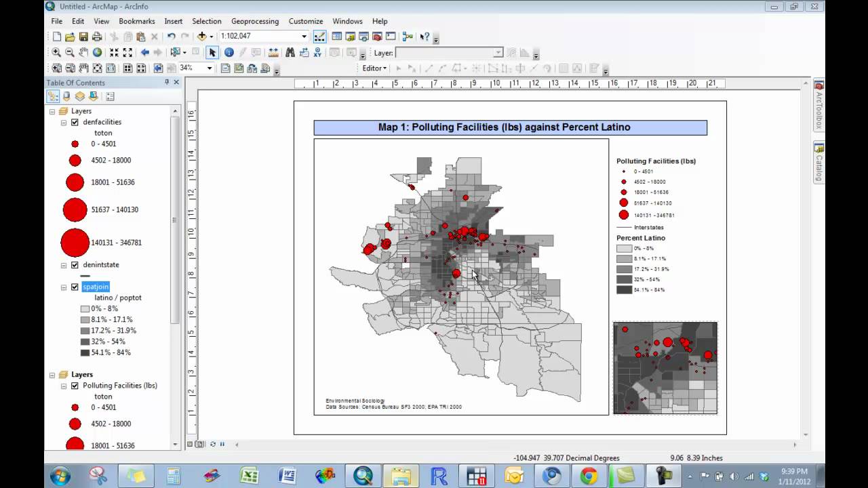The width and height of the screenshot is (868, 488).
Task: Open the Customize menu
Action: [x=306, y=21]
